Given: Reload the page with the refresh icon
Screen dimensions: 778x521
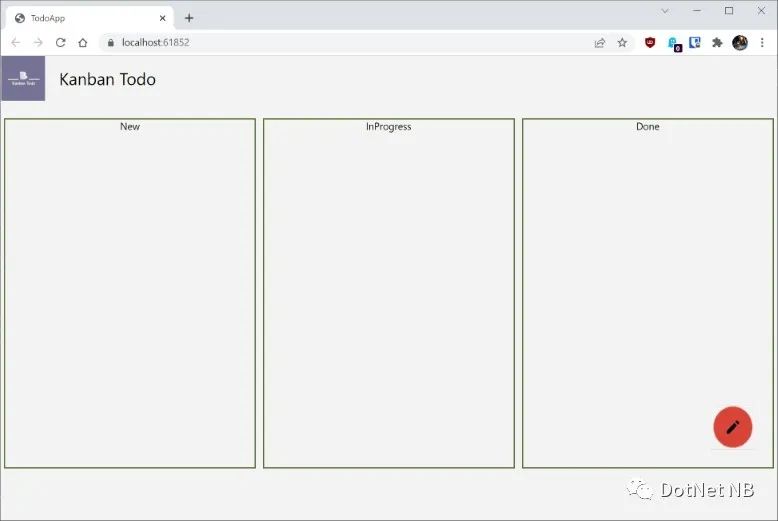Looking at the screenshot, I should 61,43.
